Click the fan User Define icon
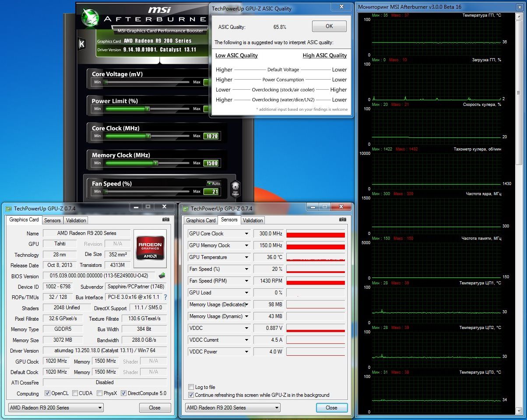This screenshot has width=527, height=420. [235, 188]
